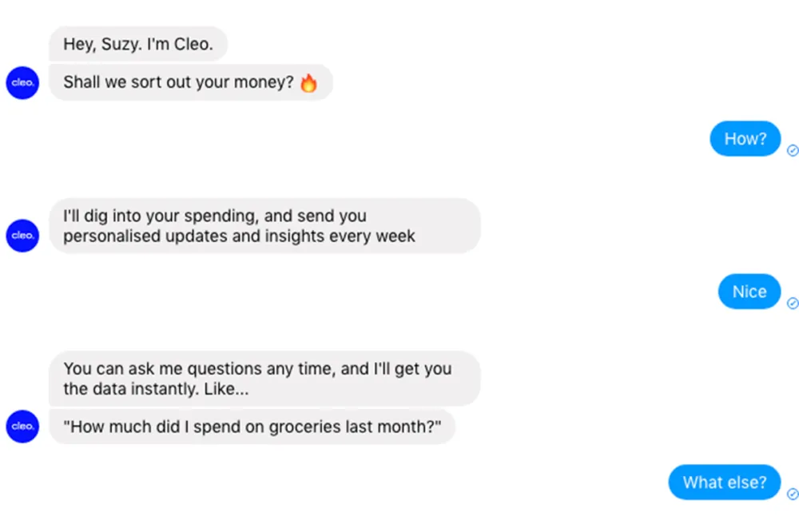Select the "You can ask me questions" message
The width and height of the screenshot is (799, 532).
tap(264, 379)
